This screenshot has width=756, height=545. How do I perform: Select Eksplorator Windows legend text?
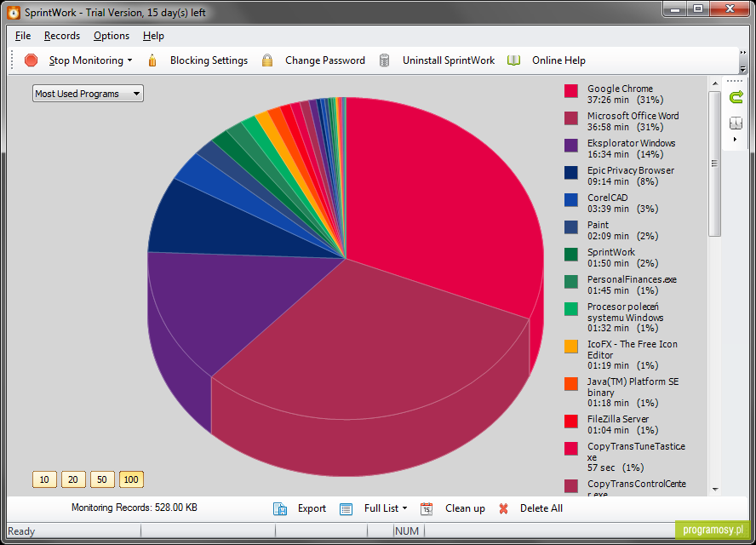point(631,148)
